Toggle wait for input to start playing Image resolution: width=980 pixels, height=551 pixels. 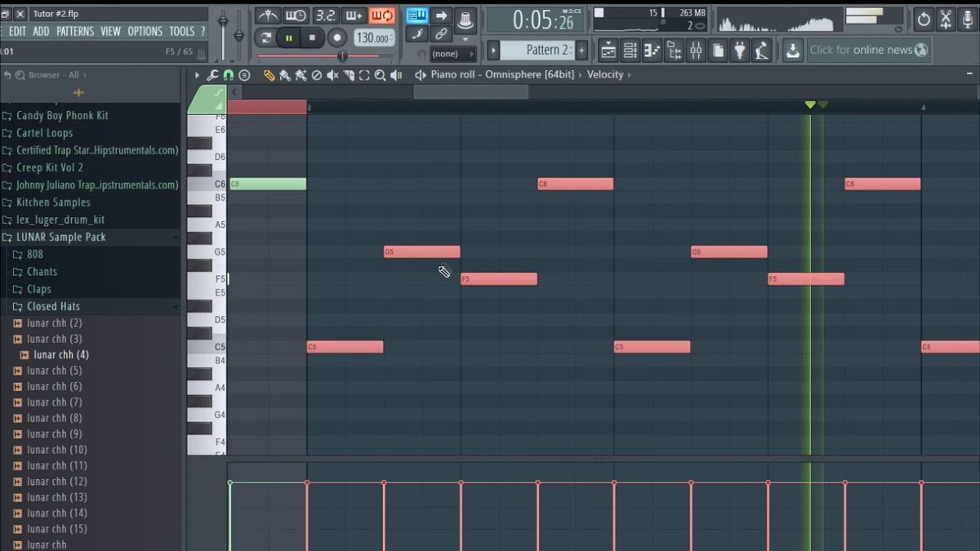point(296,16)
